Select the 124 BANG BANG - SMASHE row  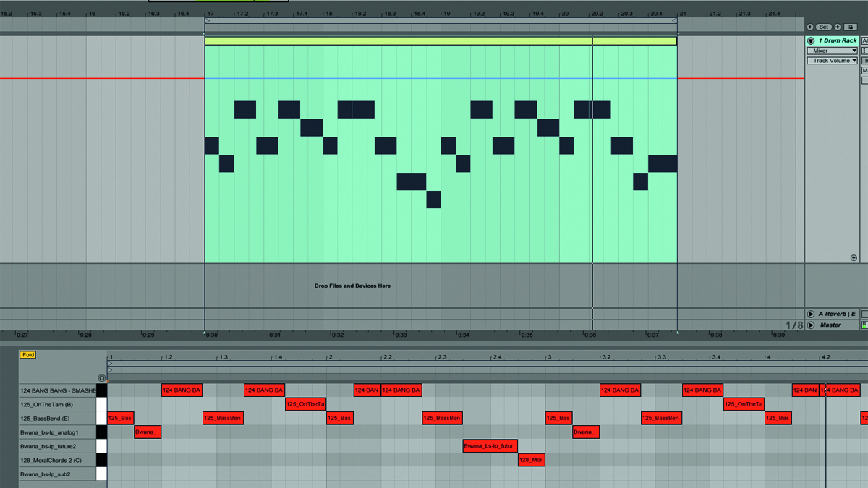(x=58, y=390)
